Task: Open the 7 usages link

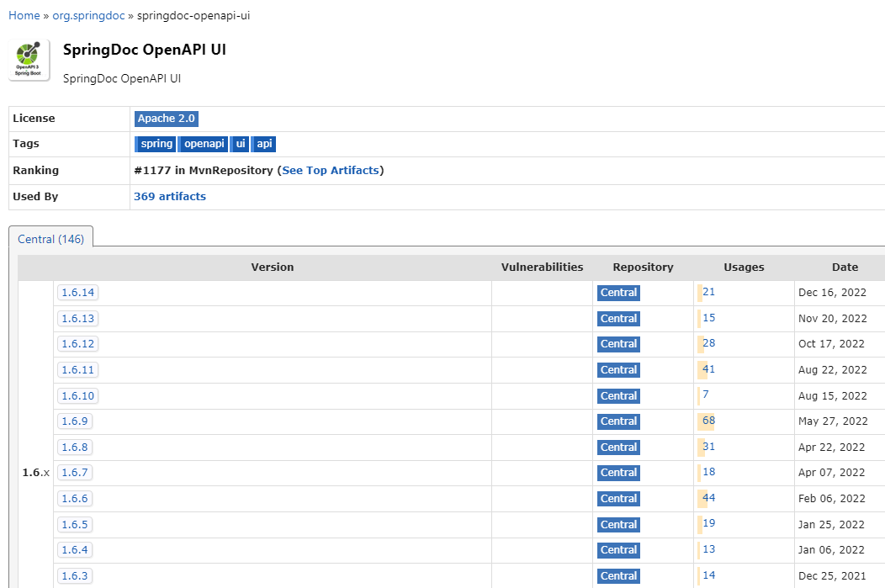Action: pos(706,395)
